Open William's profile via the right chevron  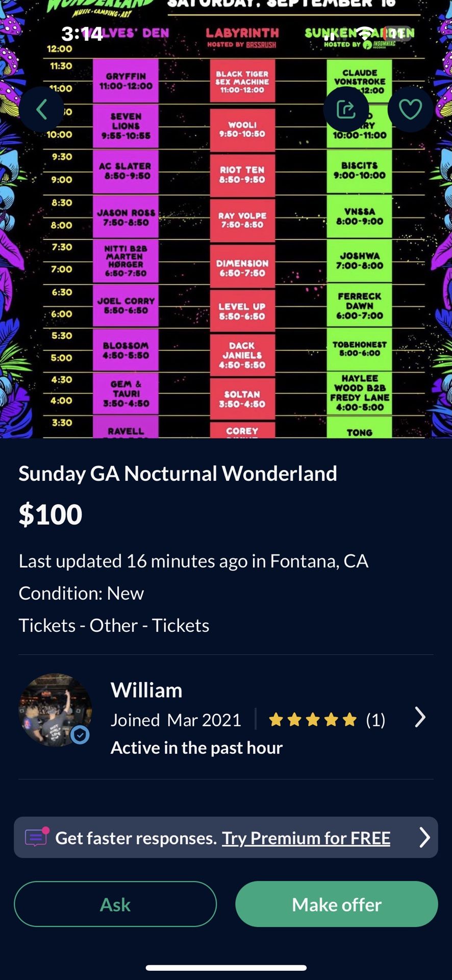(x=420, y=717)
